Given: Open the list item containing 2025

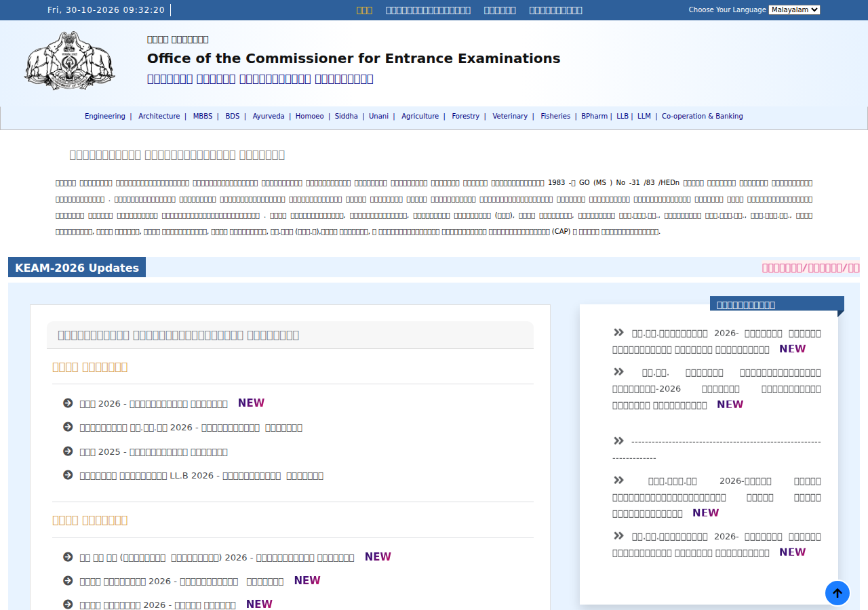Looking at the screenshot, I should point(154,452).
